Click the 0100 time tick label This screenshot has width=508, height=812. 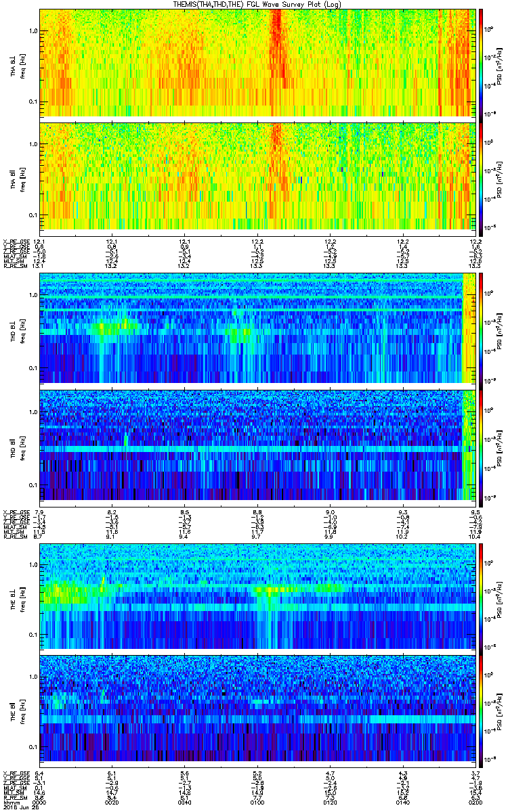click(257, 801)
